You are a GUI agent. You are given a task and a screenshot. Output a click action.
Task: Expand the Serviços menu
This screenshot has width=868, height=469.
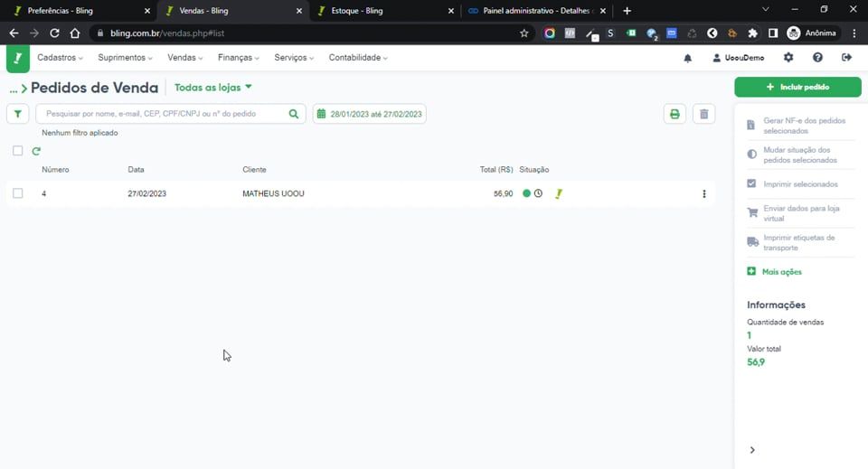click(294, 58)
